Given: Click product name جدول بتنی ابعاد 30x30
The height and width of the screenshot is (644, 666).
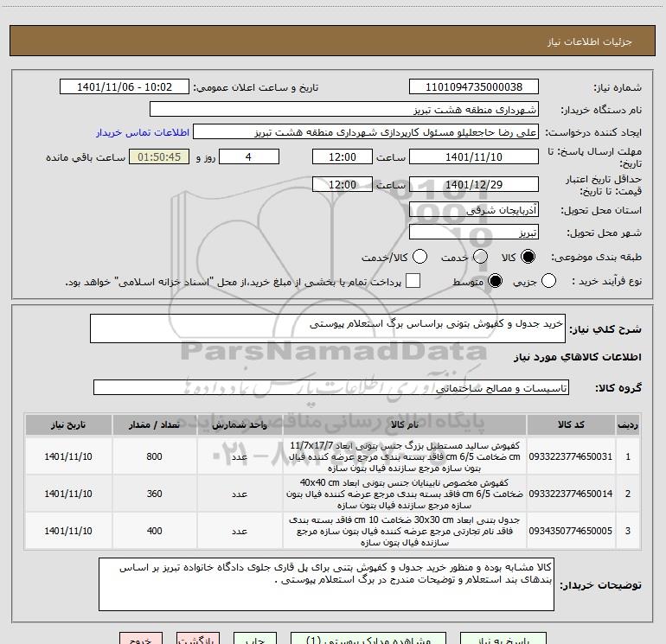Looking at the screenshot, I should (x=405, y=531).
